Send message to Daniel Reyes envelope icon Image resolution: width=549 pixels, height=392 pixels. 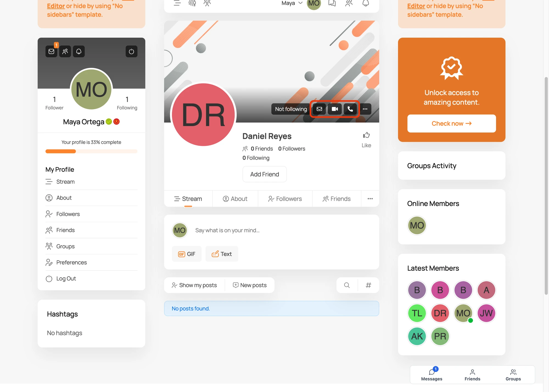319,109
